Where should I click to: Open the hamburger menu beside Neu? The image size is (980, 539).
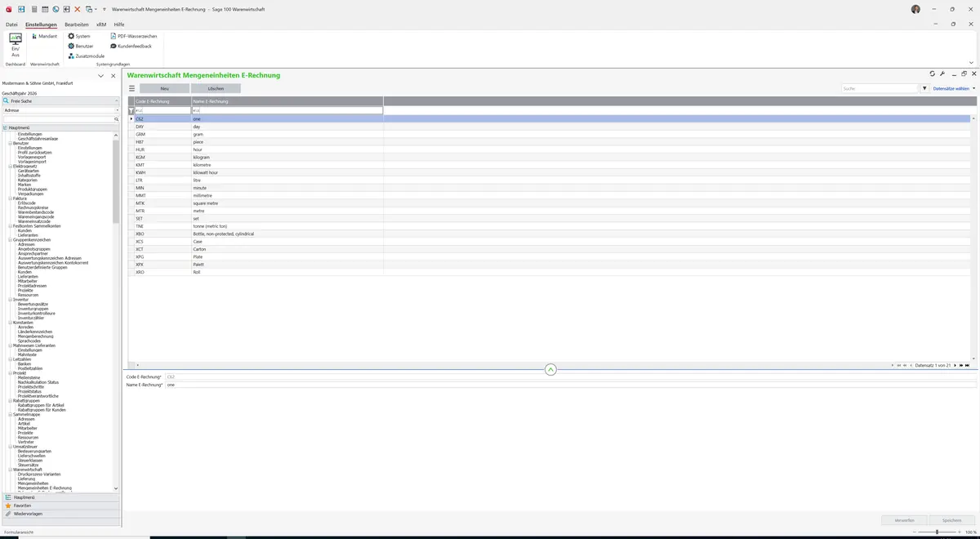pyautogui.click(x=131, y=88)
